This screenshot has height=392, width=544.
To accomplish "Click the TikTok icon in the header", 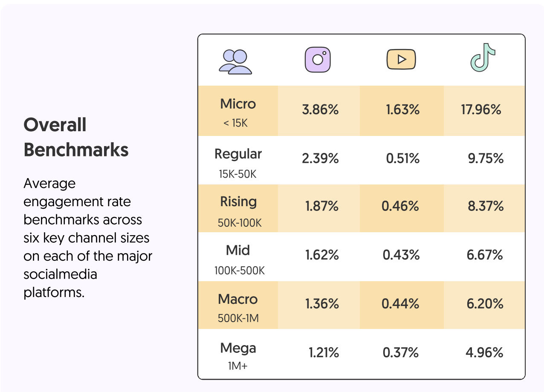I will coord(483,58).
